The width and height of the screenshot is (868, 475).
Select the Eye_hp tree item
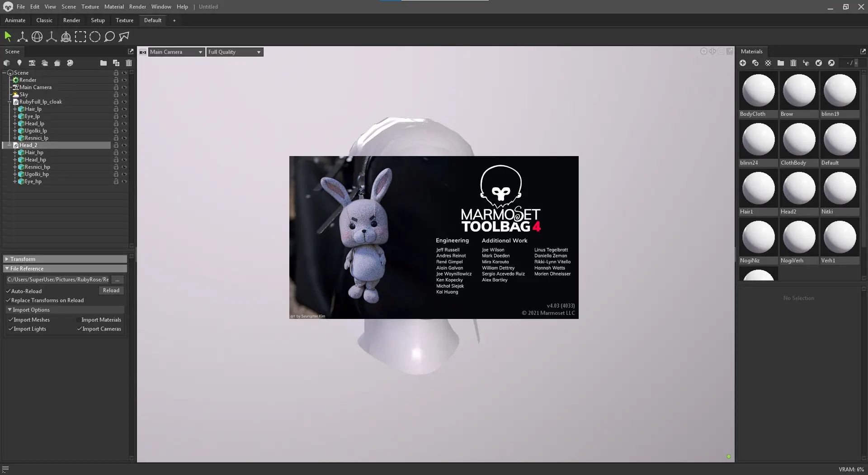(33, 181)
